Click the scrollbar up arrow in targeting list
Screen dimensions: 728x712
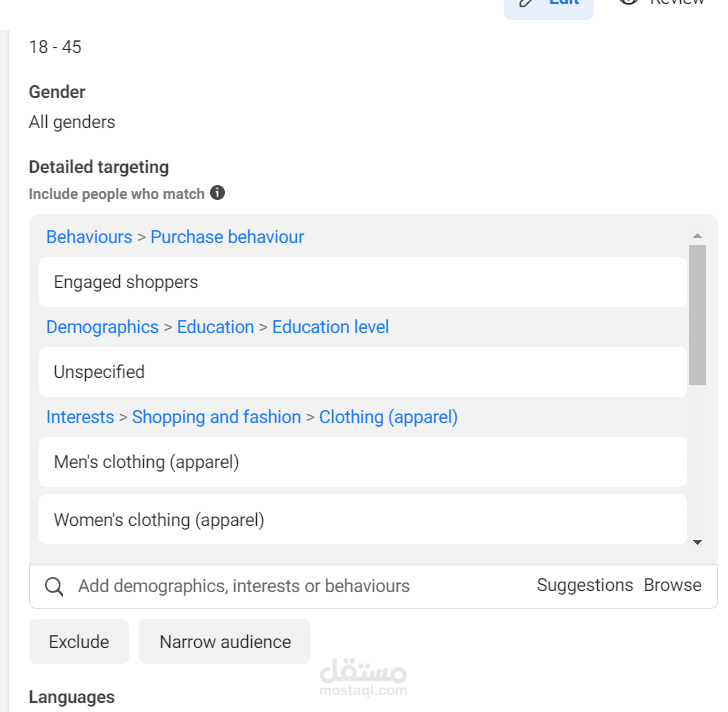[x=697, y=236]
